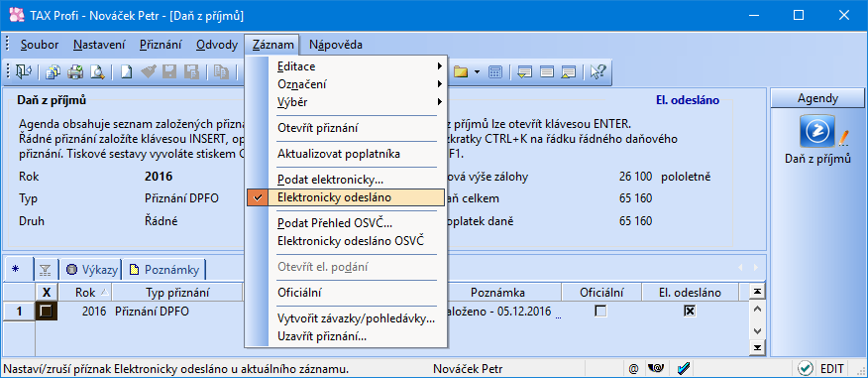Click Nováček Petr in the status bar
The image size is (868, 378).
[468, 369]
